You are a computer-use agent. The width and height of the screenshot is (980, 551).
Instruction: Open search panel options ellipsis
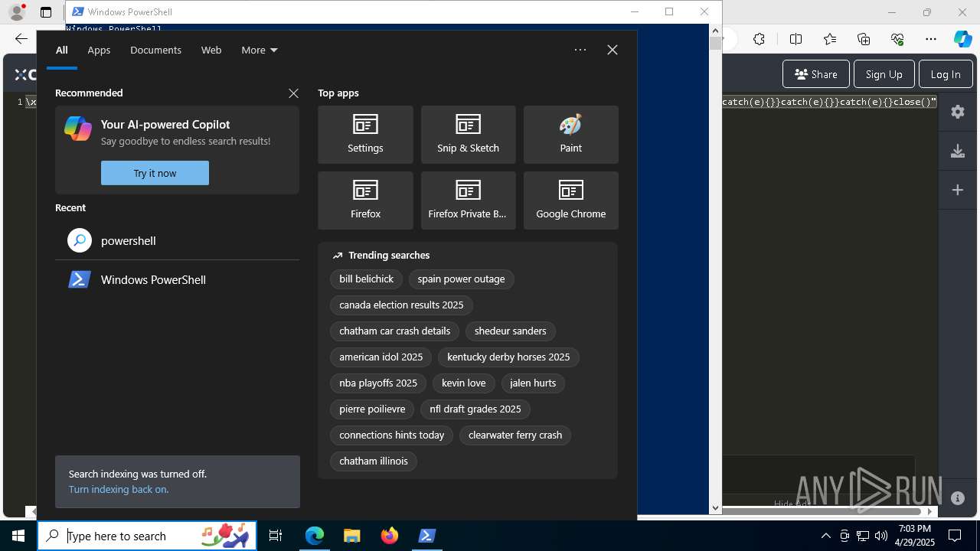pos(580,50)
